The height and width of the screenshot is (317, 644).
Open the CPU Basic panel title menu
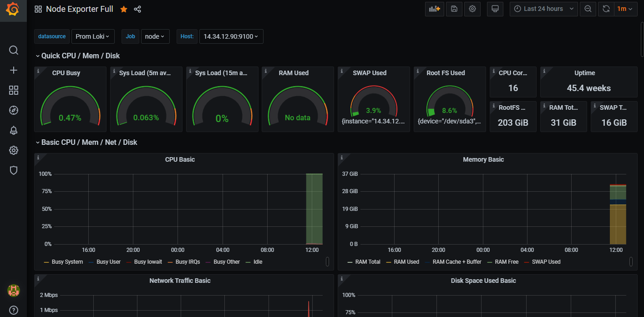180,159
